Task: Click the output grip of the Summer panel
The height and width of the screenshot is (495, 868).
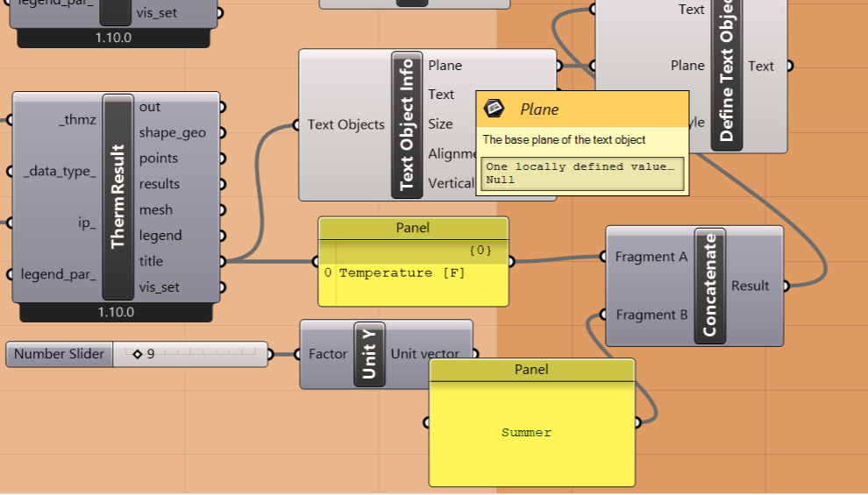Action: click(x=637, y=422)
